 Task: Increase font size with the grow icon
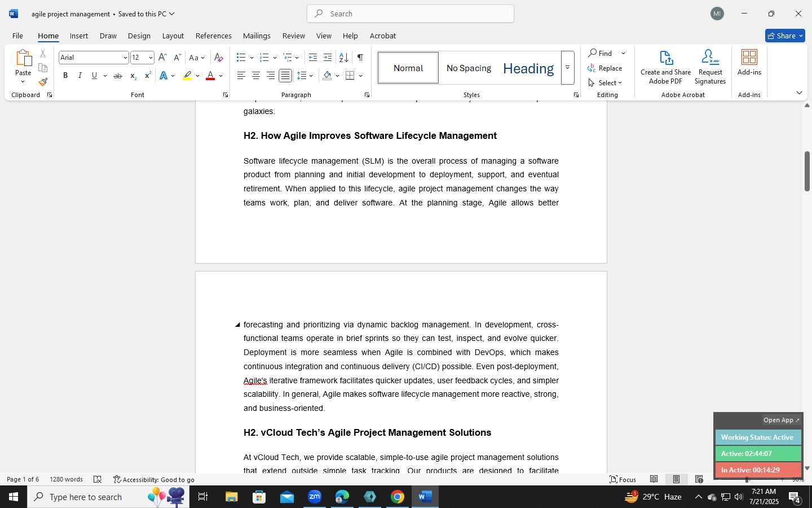tap(162, 58)
